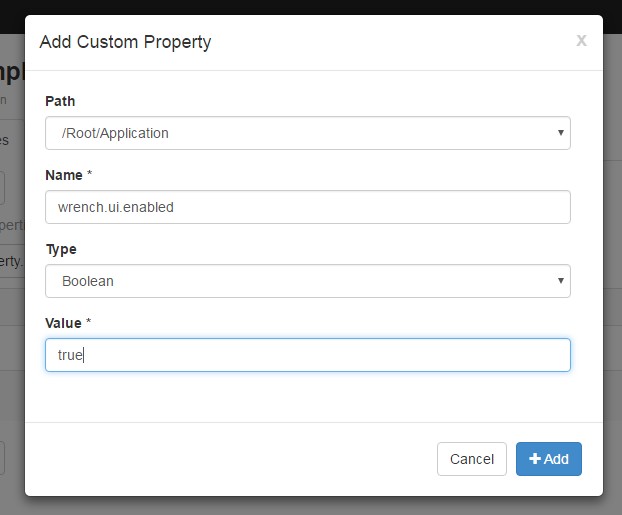
Task: Click the "true" text in Value
Action: 70,355
